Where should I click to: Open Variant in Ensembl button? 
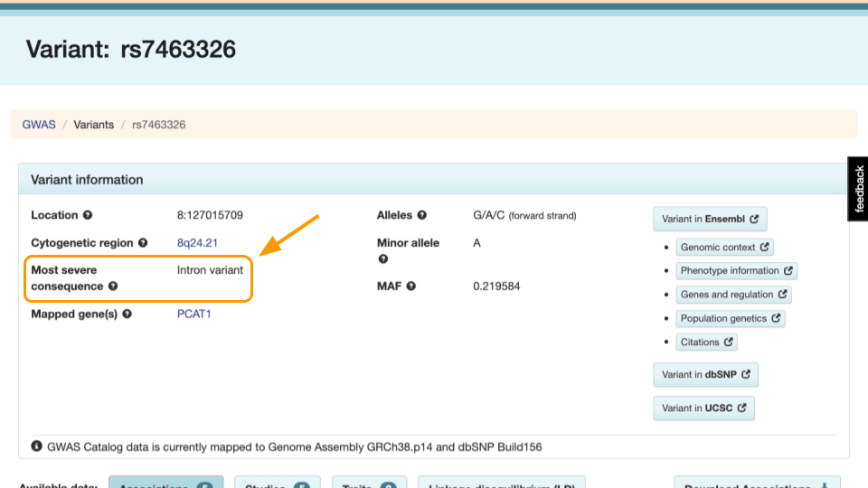coord(710,219)
